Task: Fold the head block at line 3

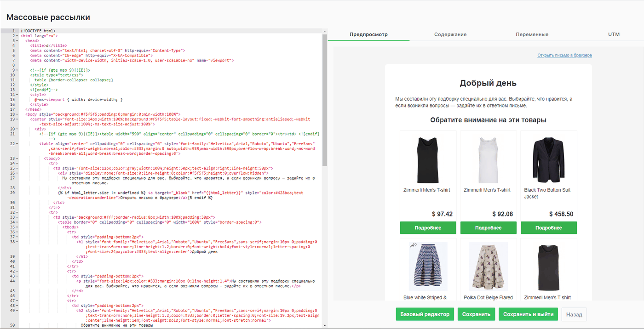Action: click(x=17, y=41)
